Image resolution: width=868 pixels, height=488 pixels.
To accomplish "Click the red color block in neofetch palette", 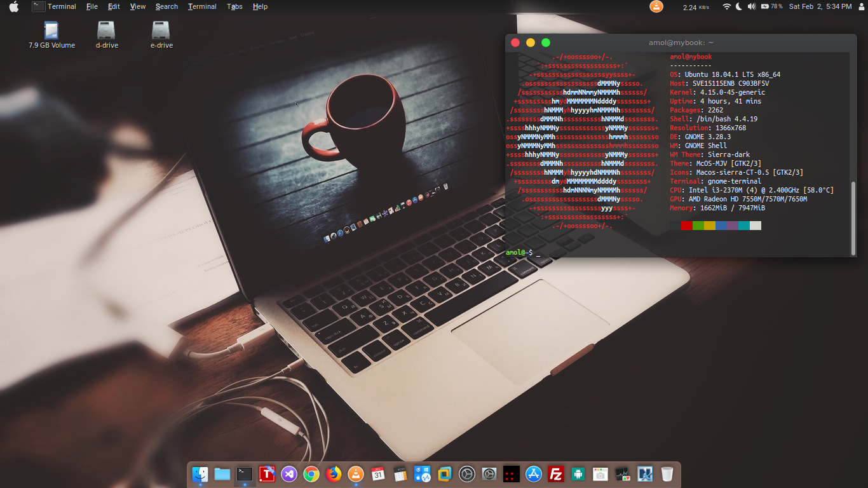I will pyautogui.click(x=687, y=226).
